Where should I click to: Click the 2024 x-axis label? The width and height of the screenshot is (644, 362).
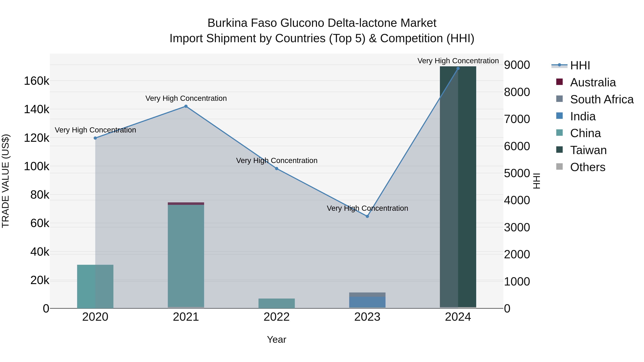point(458,317)
